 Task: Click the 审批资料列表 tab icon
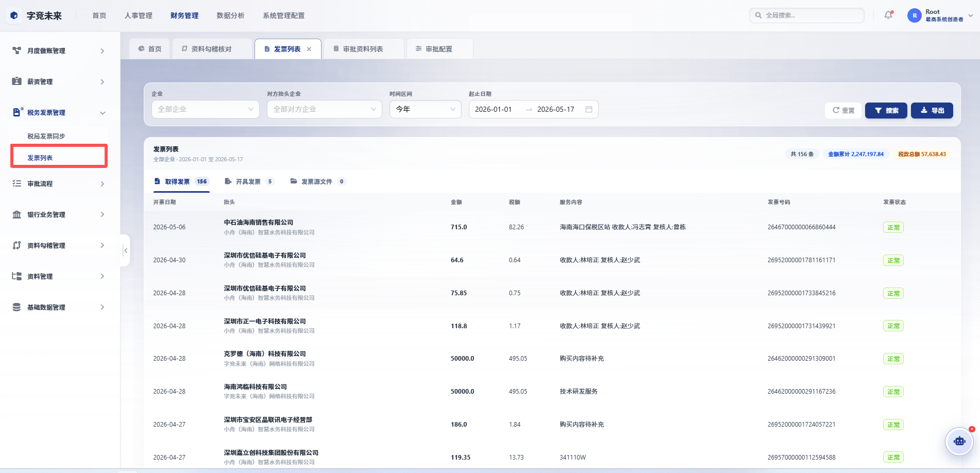(336, 49)
